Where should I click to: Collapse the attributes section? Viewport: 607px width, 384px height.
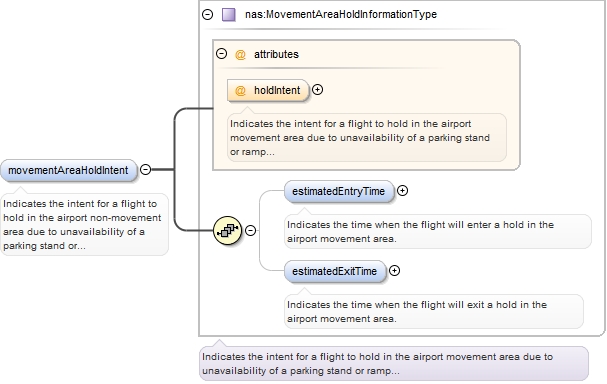(x=221, y=53)
